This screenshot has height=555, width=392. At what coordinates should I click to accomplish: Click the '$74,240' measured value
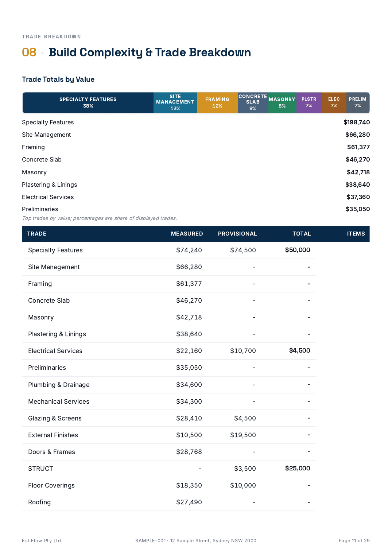189,251
